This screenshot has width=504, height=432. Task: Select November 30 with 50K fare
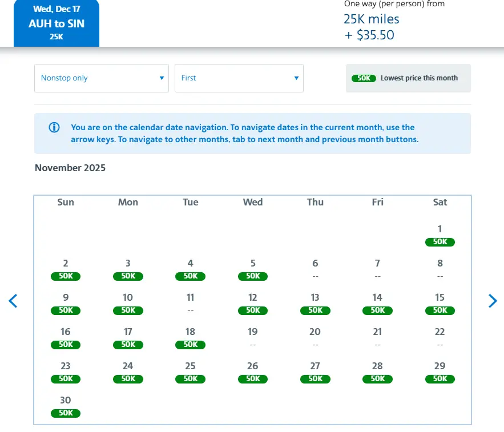pos(66,407)
